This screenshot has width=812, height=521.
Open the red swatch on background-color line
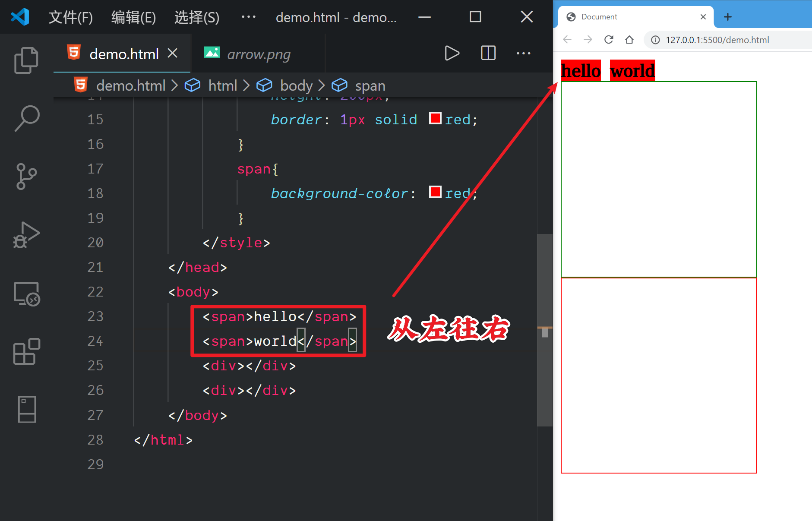(x=435, y=192)
